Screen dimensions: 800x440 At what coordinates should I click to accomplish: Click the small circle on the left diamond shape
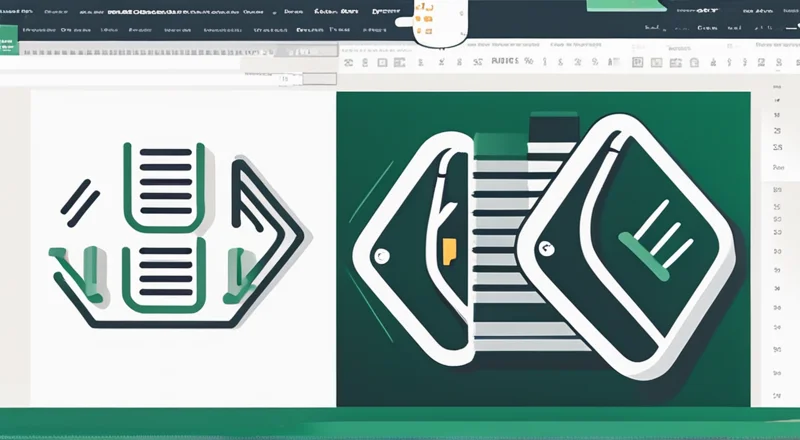pos(380,257)
